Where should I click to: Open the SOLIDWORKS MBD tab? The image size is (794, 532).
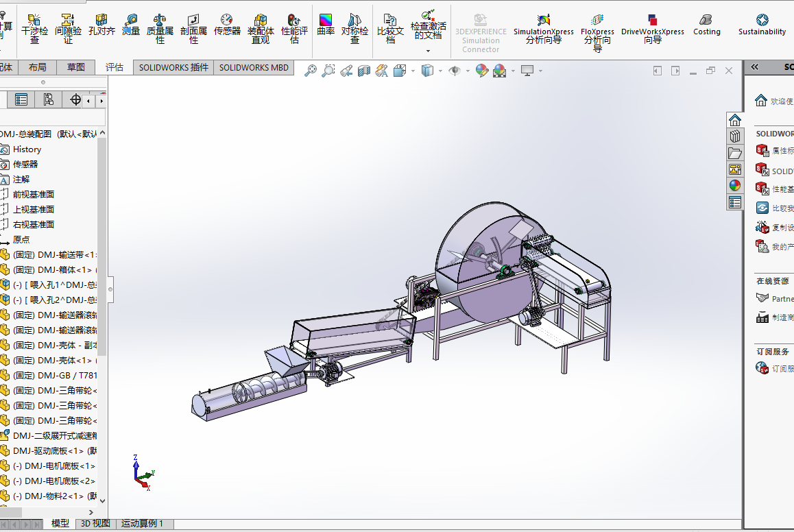254,67
